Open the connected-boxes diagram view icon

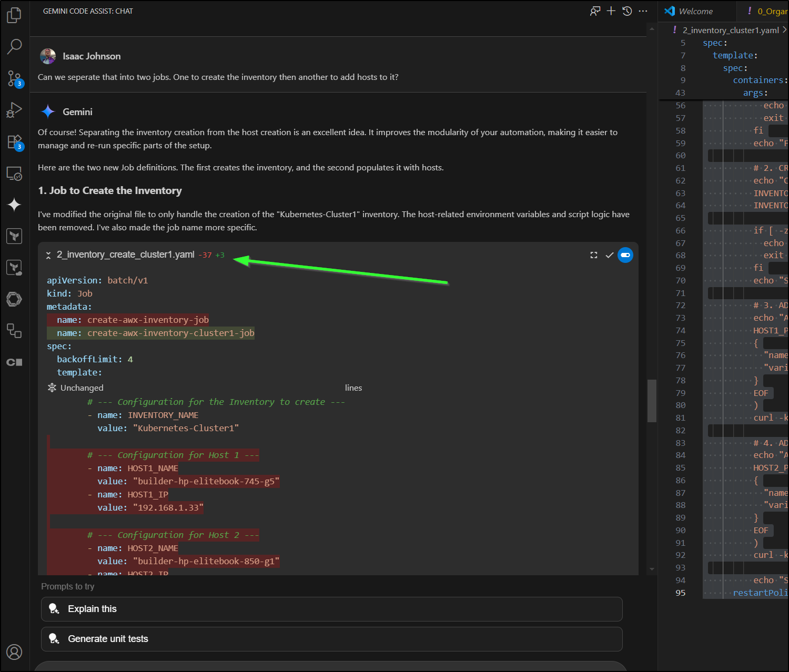pos(14,331)
